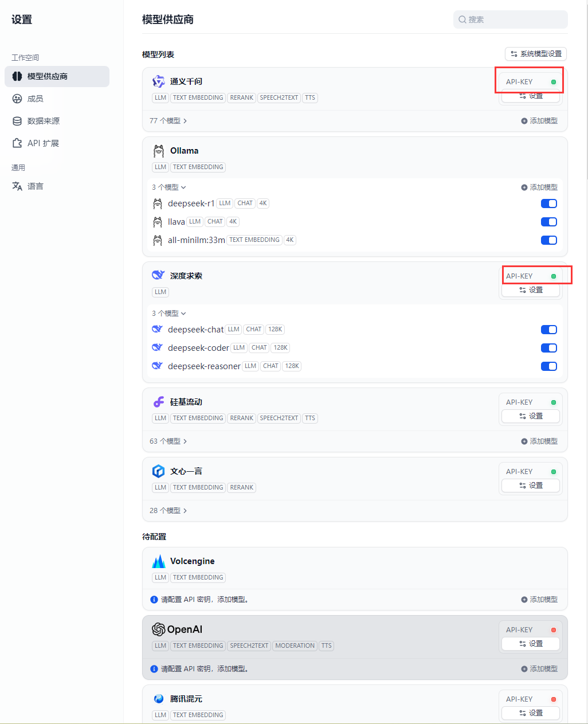Click the deepseek-reasoner model name

pos(204,366)
